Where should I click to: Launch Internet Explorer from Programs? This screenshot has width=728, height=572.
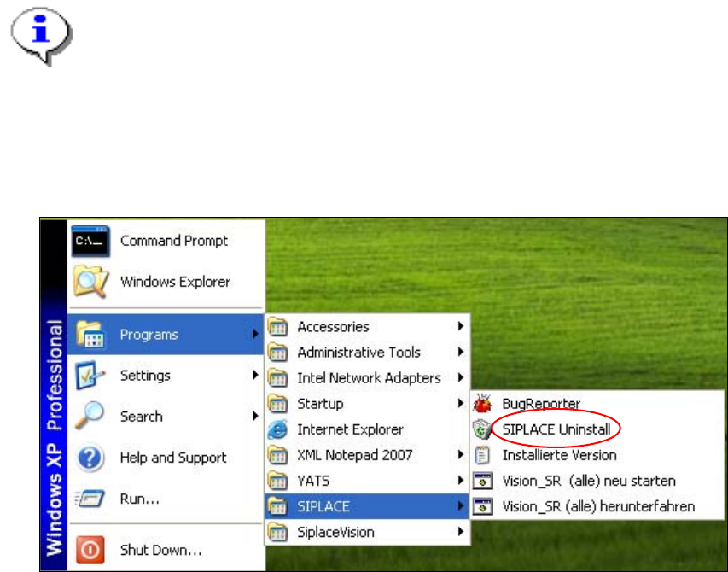[367, 429]
